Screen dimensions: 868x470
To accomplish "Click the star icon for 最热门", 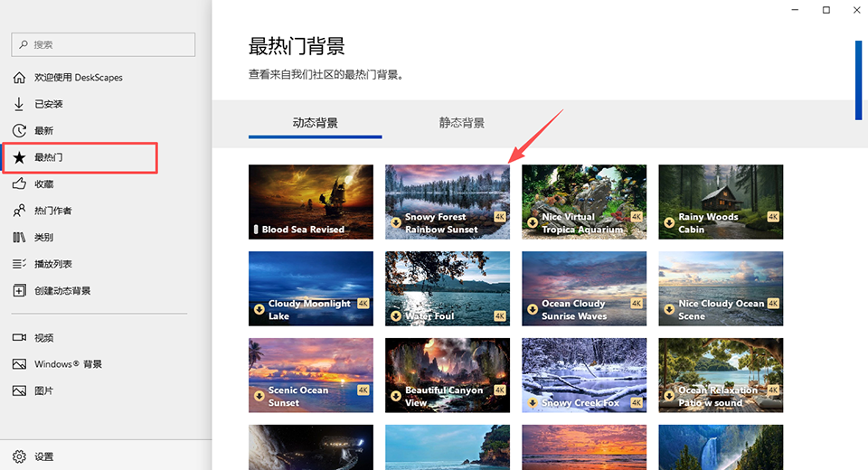I will pos(19,157).
